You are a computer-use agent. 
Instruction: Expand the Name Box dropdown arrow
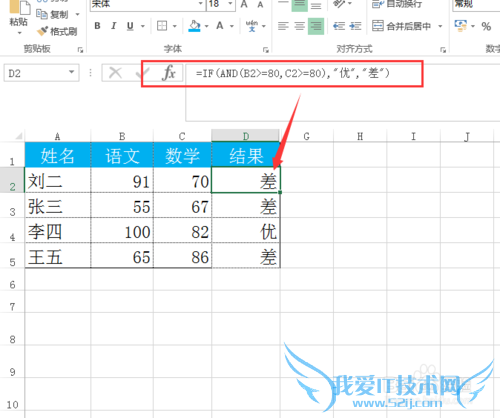click(71, 72)
